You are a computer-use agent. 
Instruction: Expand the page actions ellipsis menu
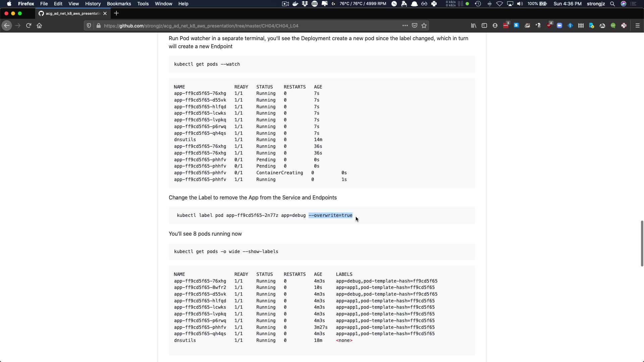coord(405,25)
